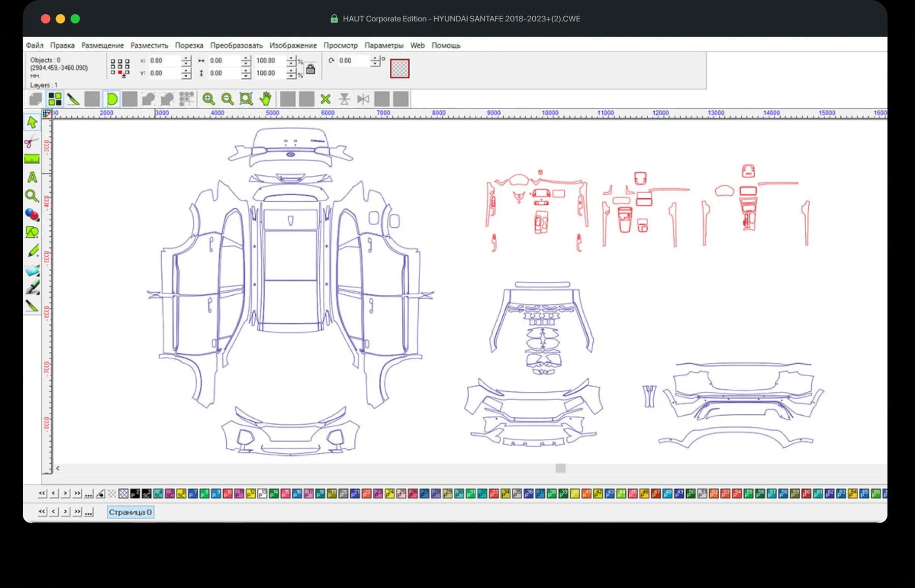Open the Порезка menu
Image resolution: width=915 pixels, height=588 pixels.
(189, 45)
